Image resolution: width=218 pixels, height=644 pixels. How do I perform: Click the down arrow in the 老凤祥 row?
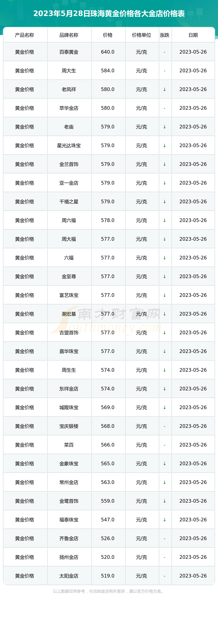tap(165, 89)
